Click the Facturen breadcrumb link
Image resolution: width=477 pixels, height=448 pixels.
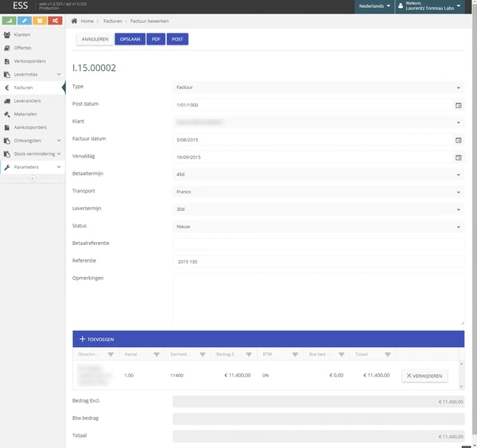point(113,21)
